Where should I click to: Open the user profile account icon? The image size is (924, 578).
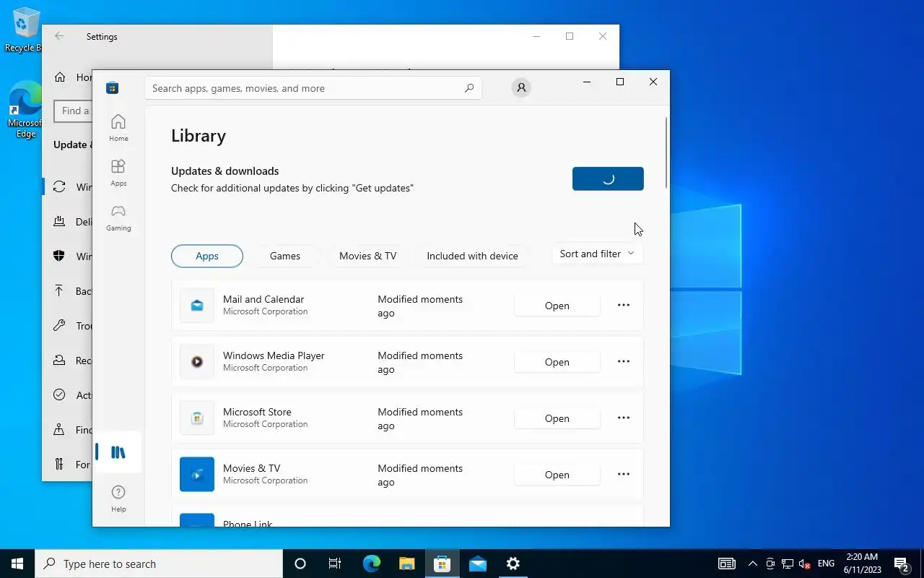coord(520,87)
